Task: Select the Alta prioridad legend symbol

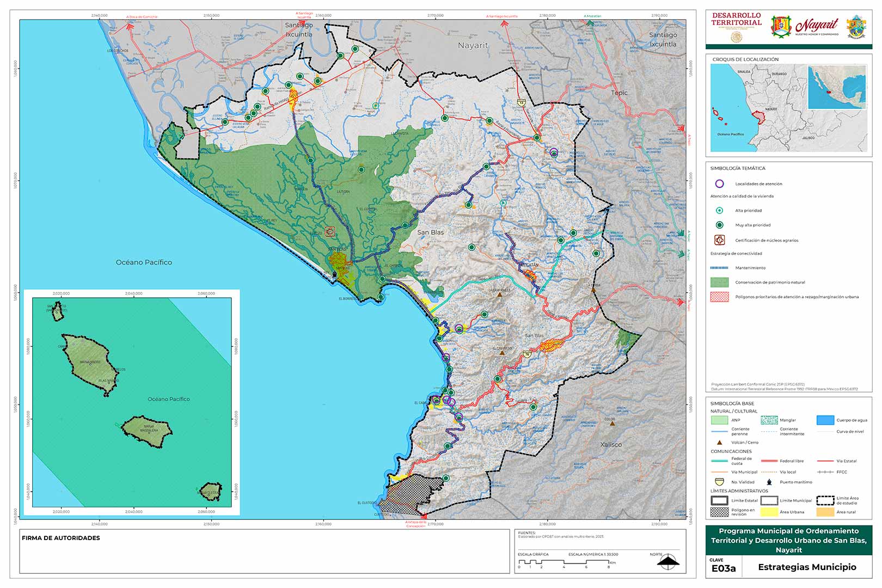Action: (719, 210)
